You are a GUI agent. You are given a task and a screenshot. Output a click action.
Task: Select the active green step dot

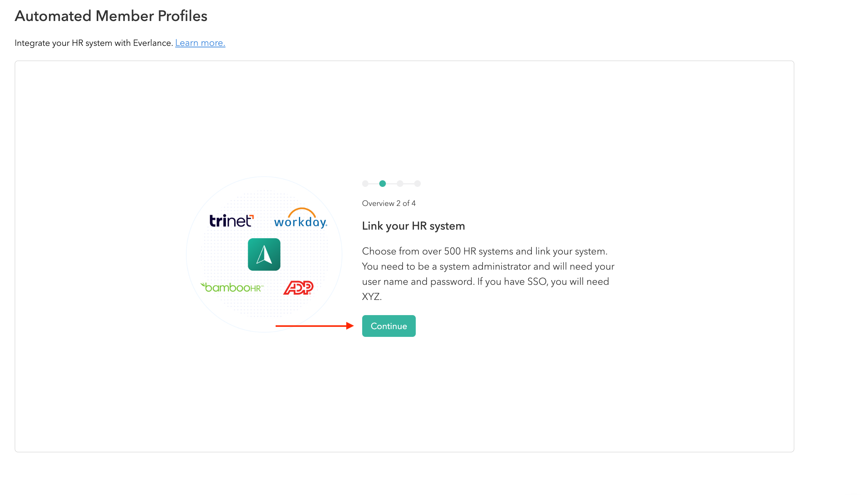point(382,184)
